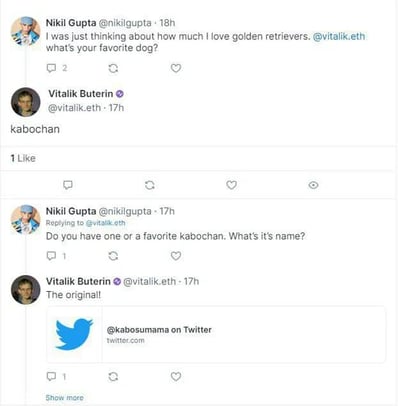Toggle watch eye icon on kabochan post
398x406 pixels.
tap(313, 185)
